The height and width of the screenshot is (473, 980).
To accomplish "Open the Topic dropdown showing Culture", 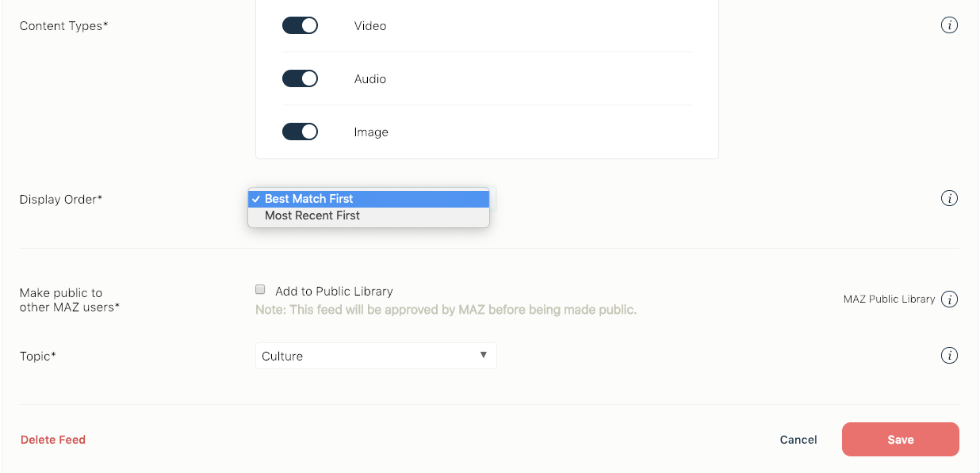I will tap(376, 356).
